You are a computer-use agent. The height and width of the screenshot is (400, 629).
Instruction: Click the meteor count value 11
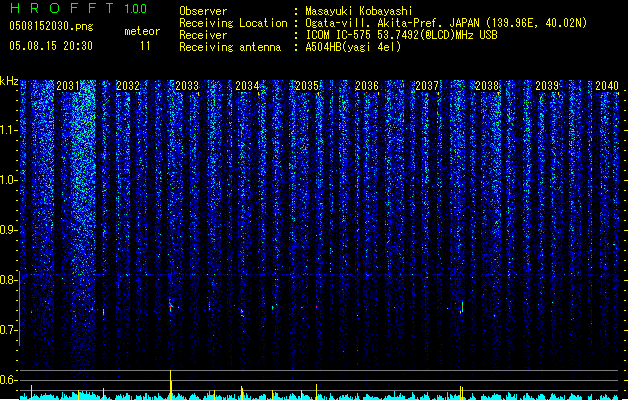[x=145, y=46]
